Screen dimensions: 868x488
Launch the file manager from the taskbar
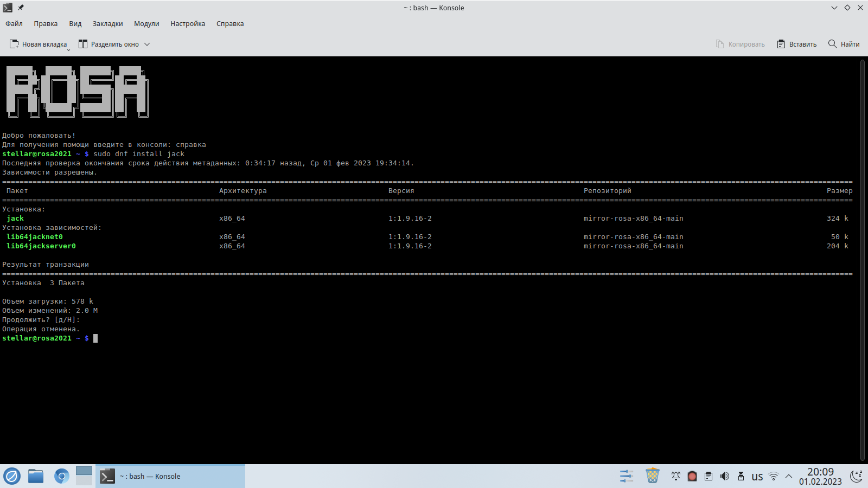click(x=36, y=476)
